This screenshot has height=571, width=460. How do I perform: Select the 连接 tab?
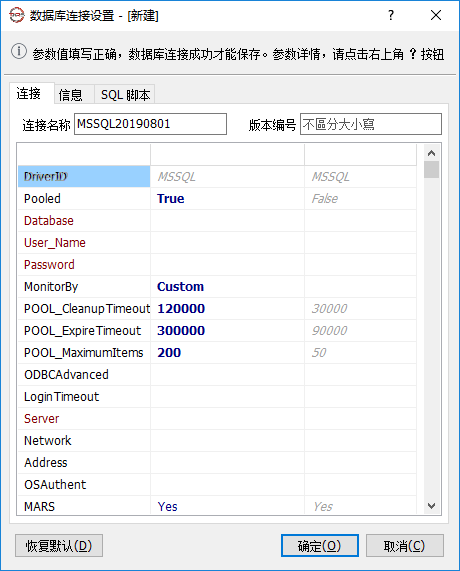click(29, 93)
